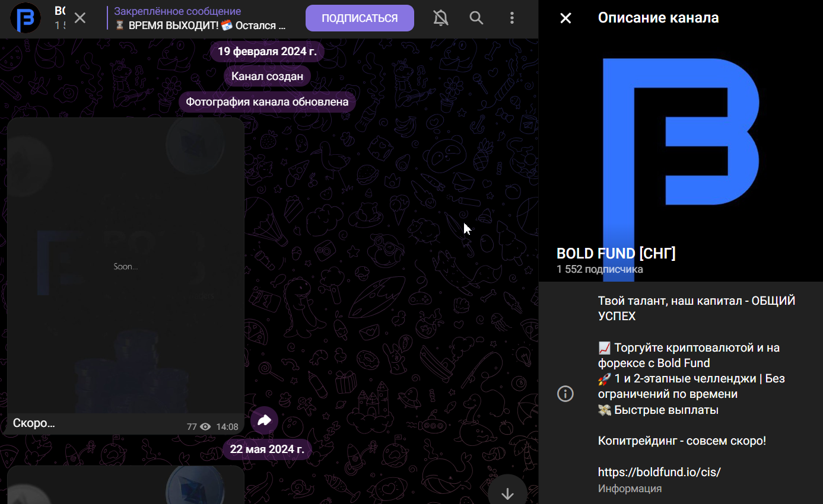Viewport: 823px width, 504px height.
Task: Open the Soon... media post thumbnail
Action: (126, 266)
